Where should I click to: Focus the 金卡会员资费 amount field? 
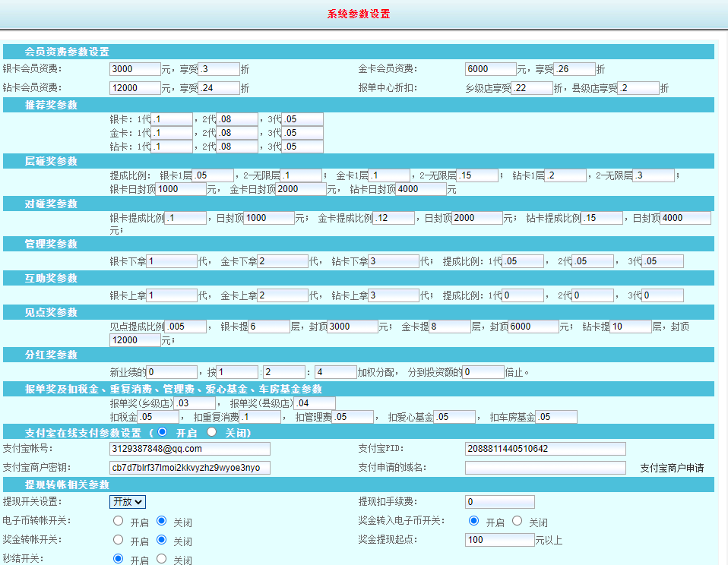(491, 69)
